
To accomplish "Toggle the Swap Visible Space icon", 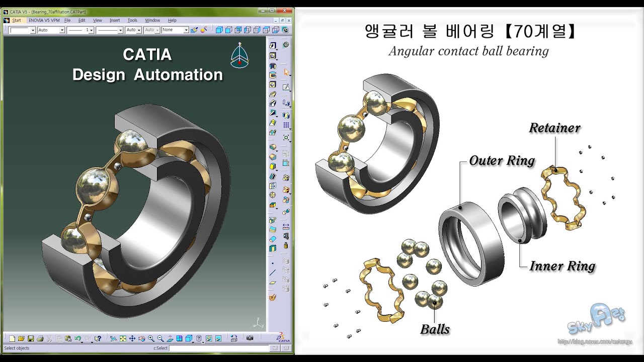I will [x=218, y=338].
